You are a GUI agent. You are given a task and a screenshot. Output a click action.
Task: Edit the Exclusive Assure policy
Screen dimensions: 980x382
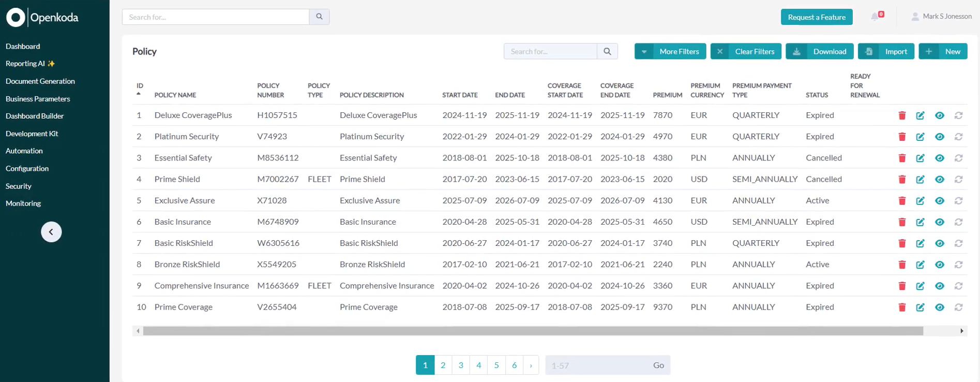click(920, 200)
